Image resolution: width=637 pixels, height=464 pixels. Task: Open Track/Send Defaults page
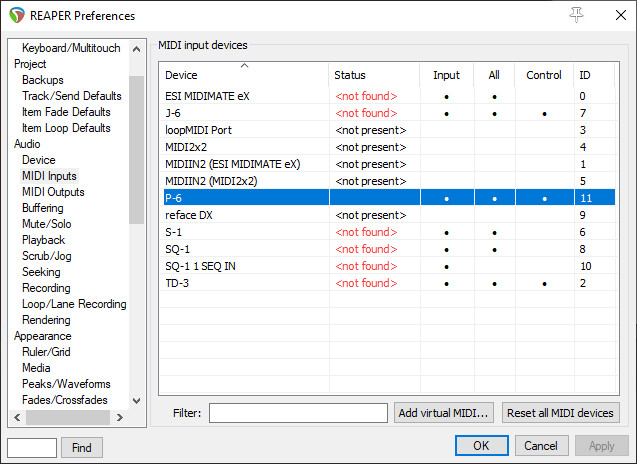tap(72, 96)
